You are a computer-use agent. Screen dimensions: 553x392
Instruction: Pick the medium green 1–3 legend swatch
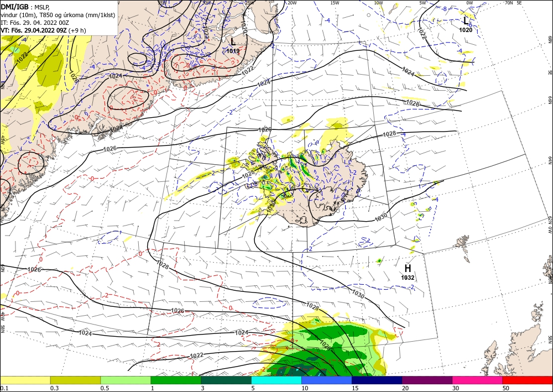point(176,380)
